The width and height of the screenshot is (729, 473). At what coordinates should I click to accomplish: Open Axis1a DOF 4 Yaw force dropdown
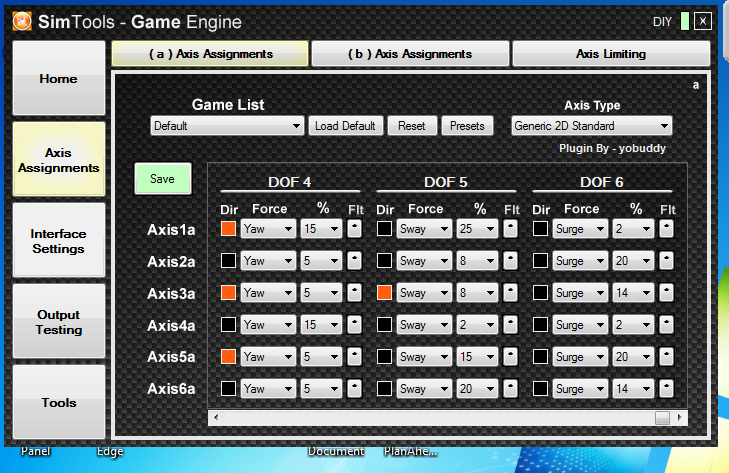pos(268,229)
